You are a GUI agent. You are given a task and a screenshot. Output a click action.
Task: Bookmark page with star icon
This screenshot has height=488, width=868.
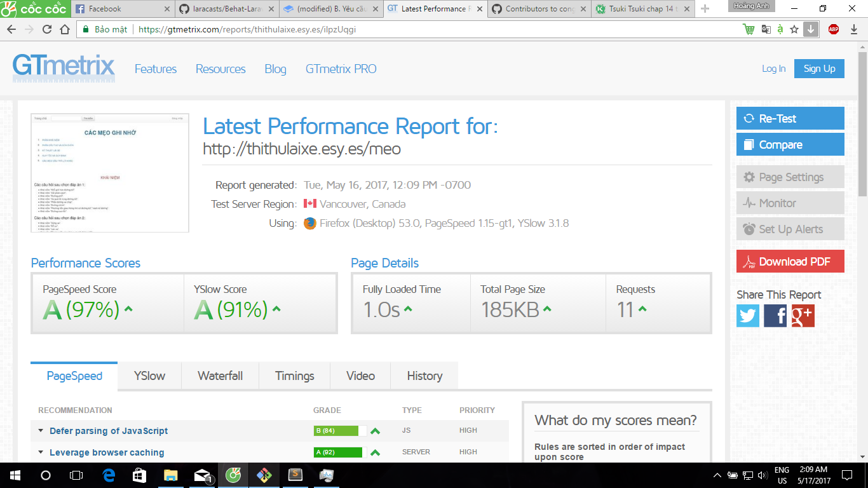794,29
